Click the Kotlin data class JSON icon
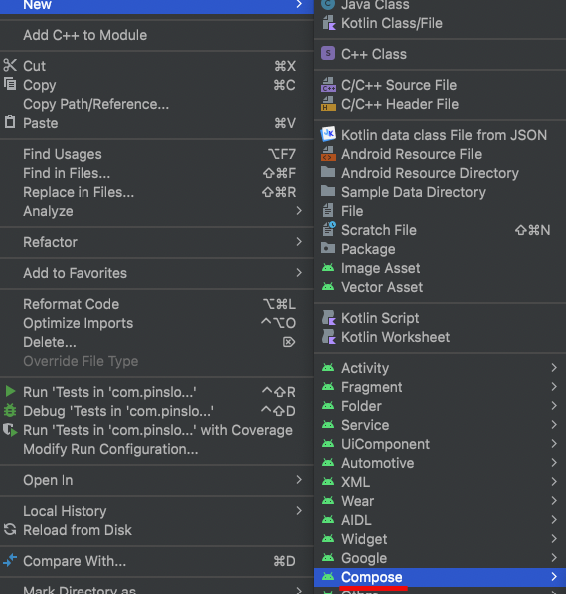Screen dimensions: 566x594 coord(328,134)
